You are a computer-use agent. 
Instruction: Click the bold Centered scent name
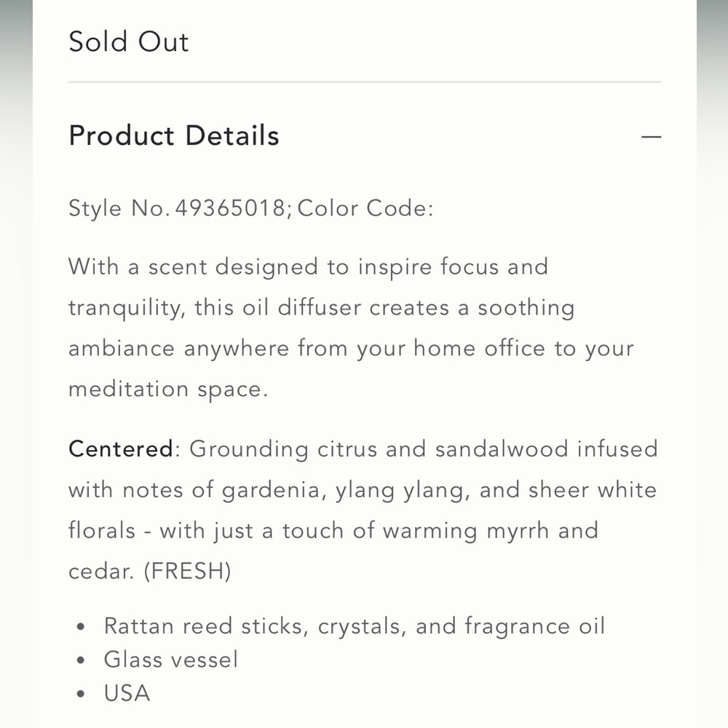(121, 448)
